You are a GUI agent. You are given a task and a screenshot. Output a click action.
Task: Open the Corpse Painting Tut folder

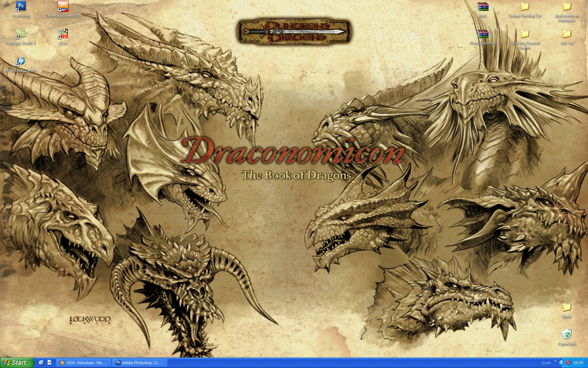click(525, 9)
